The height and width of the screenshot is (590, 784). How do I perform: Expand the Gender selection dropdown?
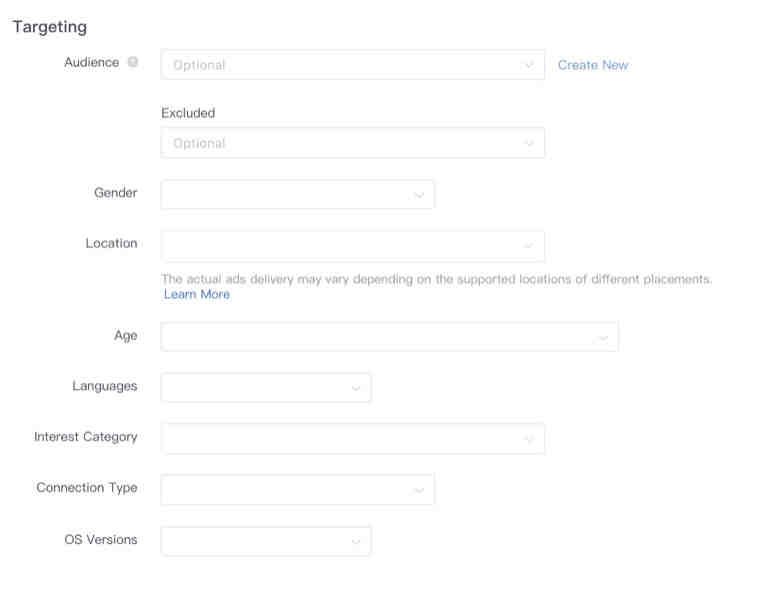tap(298, 194)
